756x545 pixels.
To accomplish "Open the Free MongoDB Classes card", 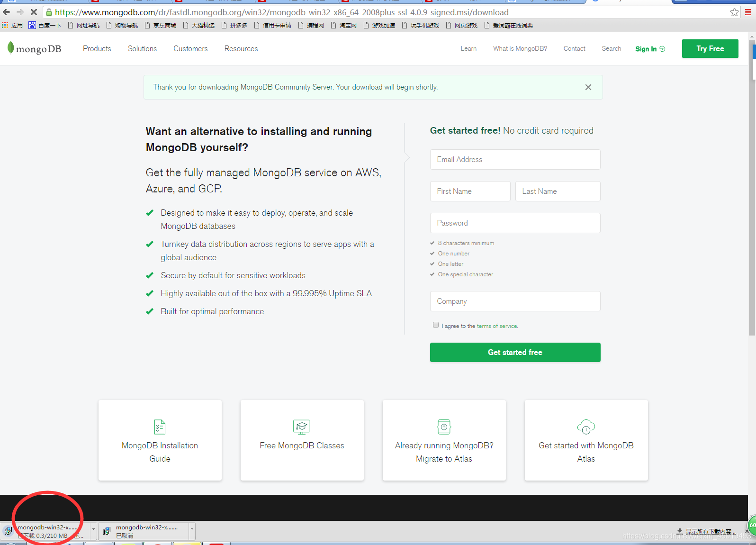I will [x=302, y=440].
